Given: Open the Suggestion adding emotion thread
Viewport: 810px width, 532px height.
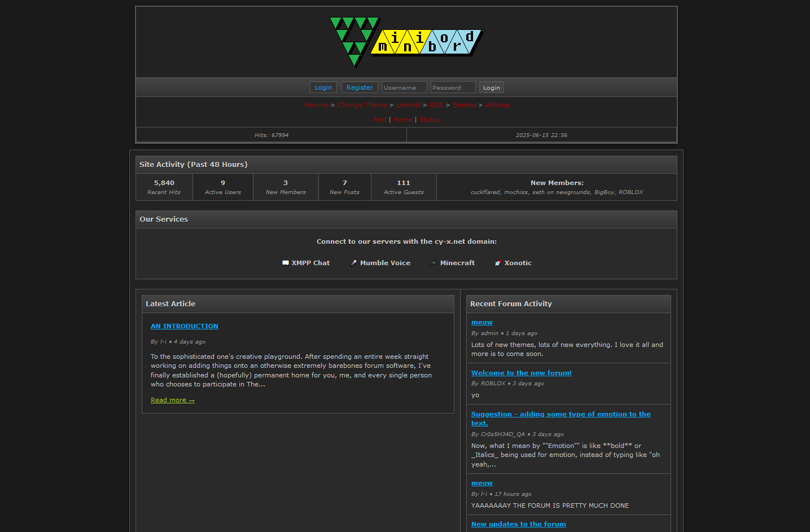Looking at the screenshot, I should pyautogui.click(x=561, y=419).
